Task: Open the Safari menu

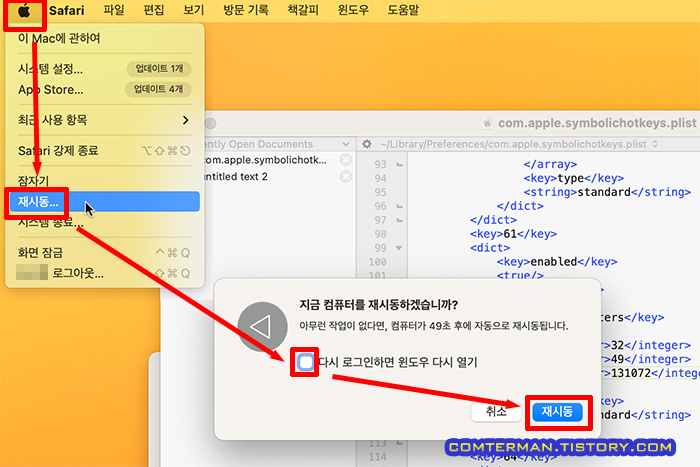Action: 67,10
